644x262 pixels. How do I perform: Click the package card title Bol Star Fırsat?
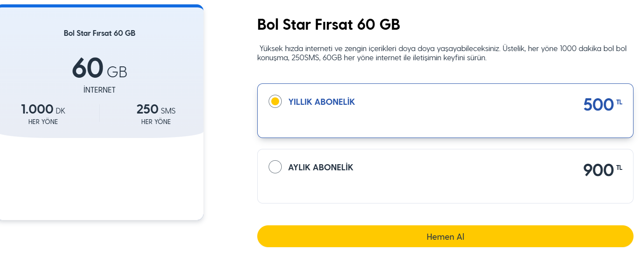[x=100, y=33]
